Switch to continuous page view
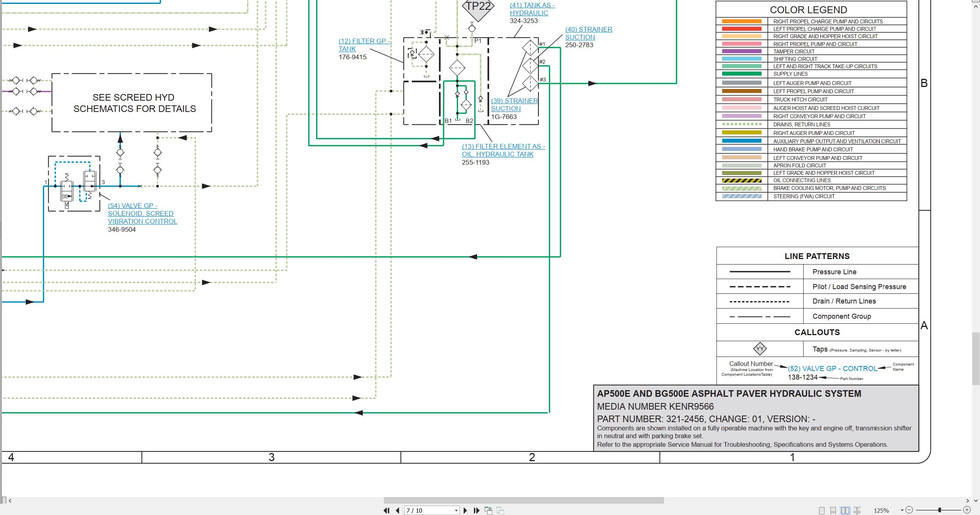The height and width of the screenshot is (515, 980). [833, 510]
